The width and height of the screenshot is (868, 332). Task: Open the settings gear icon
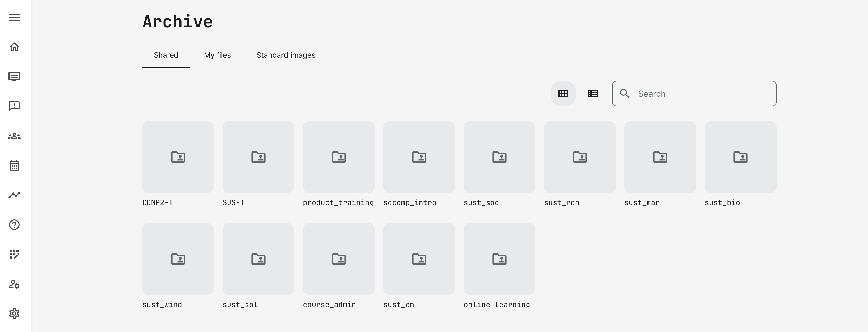[x=14, y=314]
